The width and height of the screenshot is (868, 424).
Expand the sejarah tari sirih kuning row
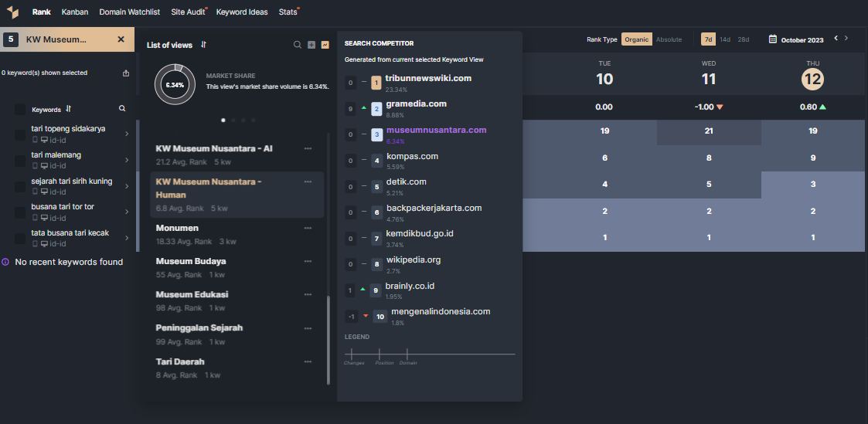pos(127,186)
